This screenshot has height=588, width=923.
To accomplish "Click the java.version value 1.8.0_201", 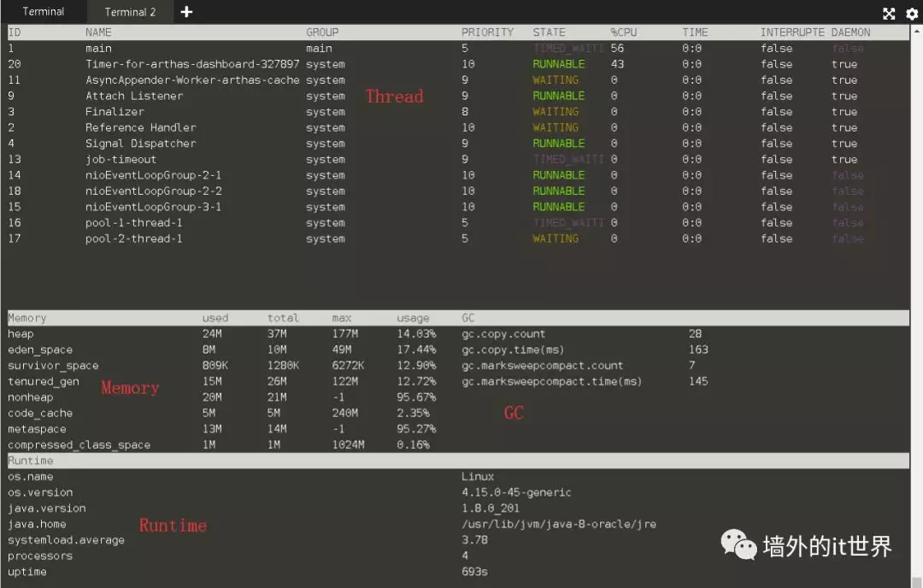I will (491, 509).
